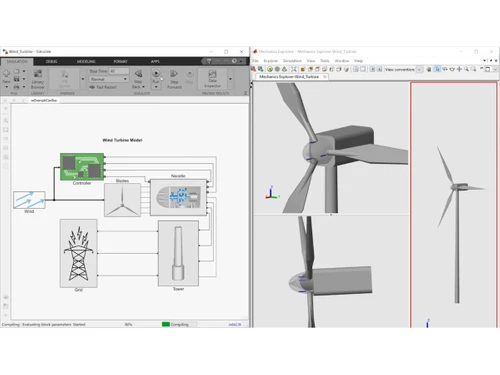The image size is (500, 375).
Task: Click the Zoom region tool in Mechanics Explorer
Action: (x=474, y=69)
